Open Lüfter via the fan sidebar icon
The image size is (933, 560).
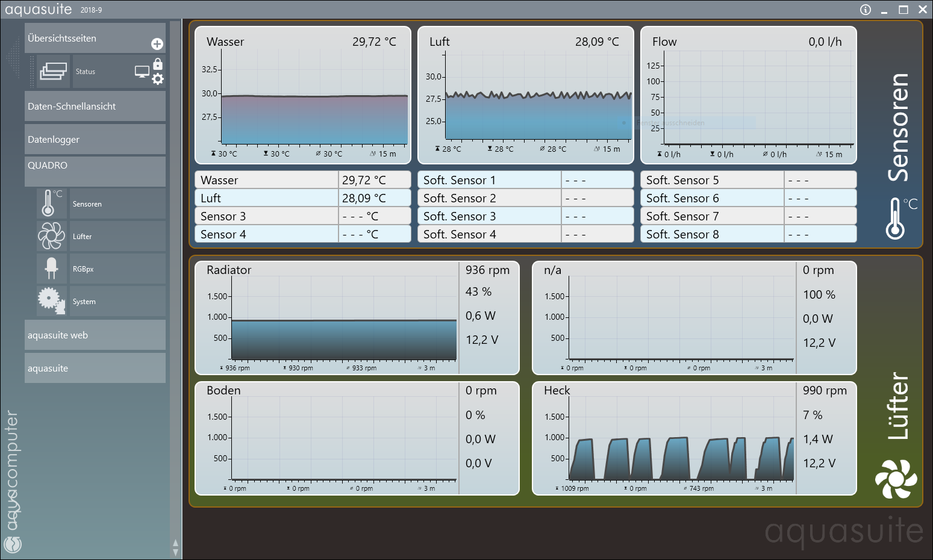click(x=51, y=235)
